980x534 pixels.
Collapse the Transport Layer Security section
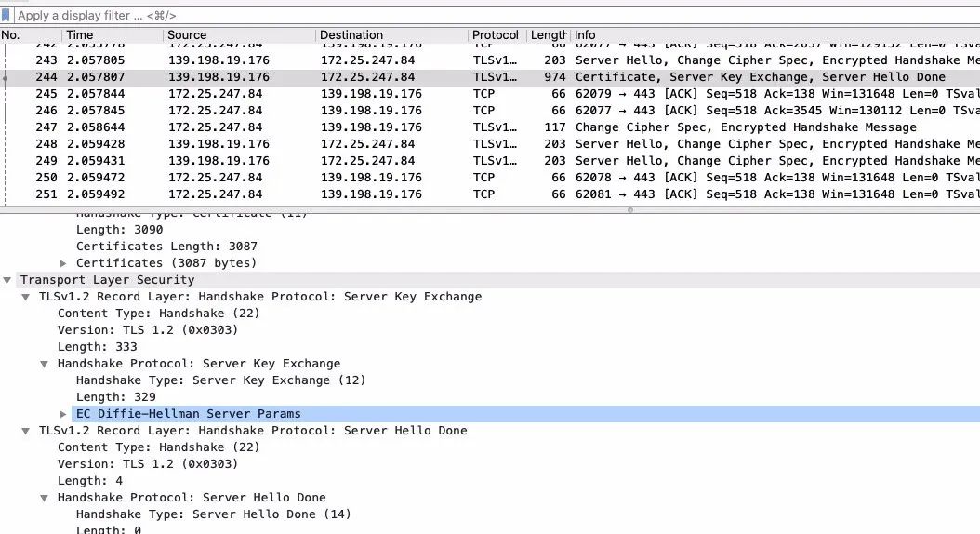7,280
